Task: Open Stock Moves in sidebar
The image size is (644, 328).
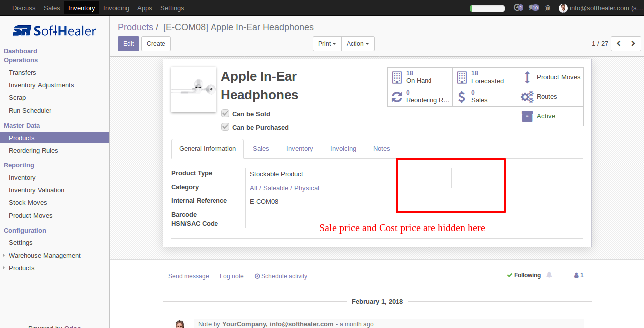Action: pos(28,202)
